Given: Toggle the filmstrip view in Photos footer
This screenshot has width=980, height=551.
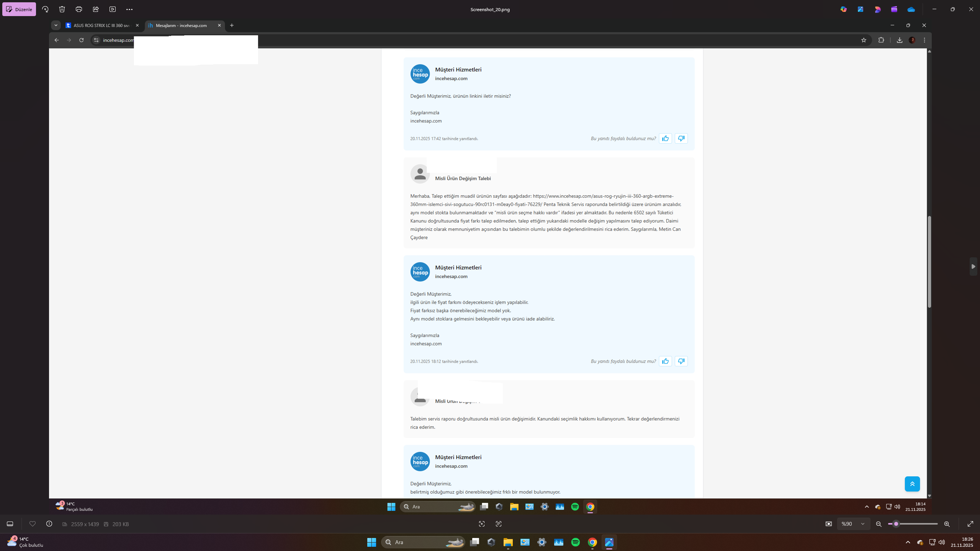Looking at the screenshot, I should [x=10, y=524].
